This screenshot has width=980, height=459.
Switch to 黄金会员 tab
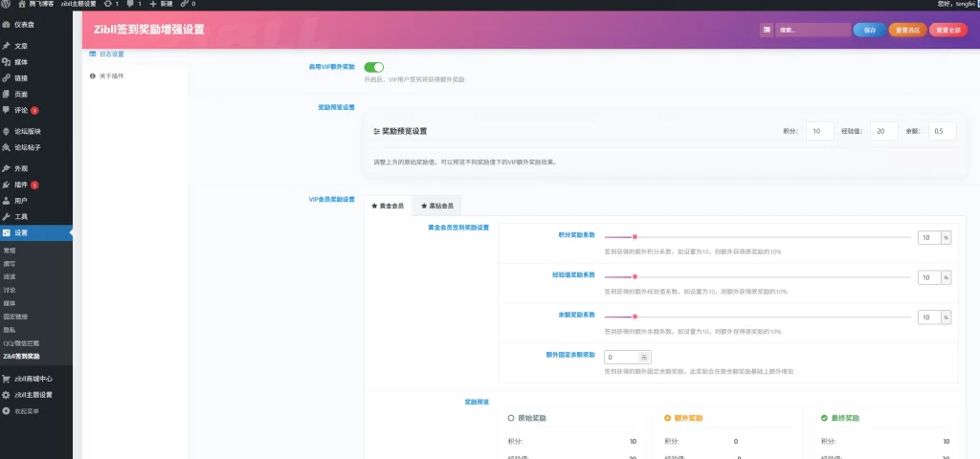click(x=388, y=206)
